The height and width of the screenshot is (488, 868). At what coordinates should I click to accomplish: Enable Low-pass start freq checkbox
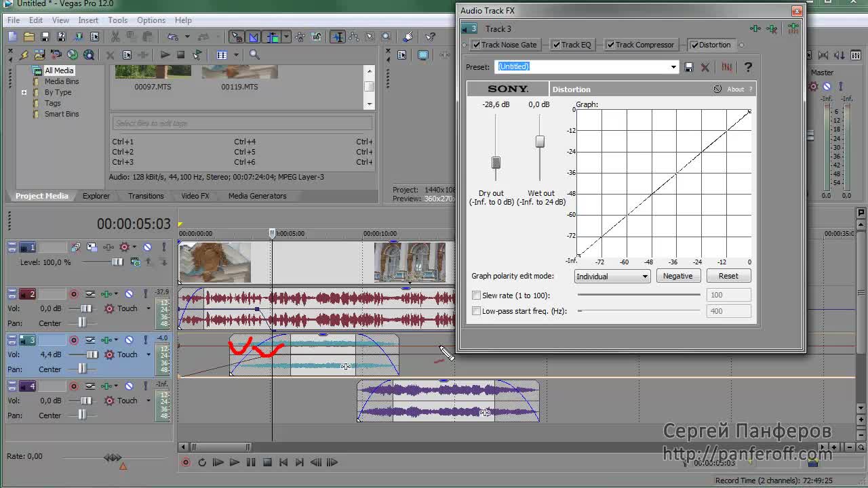pyautogui.click(x=476, y=311)
